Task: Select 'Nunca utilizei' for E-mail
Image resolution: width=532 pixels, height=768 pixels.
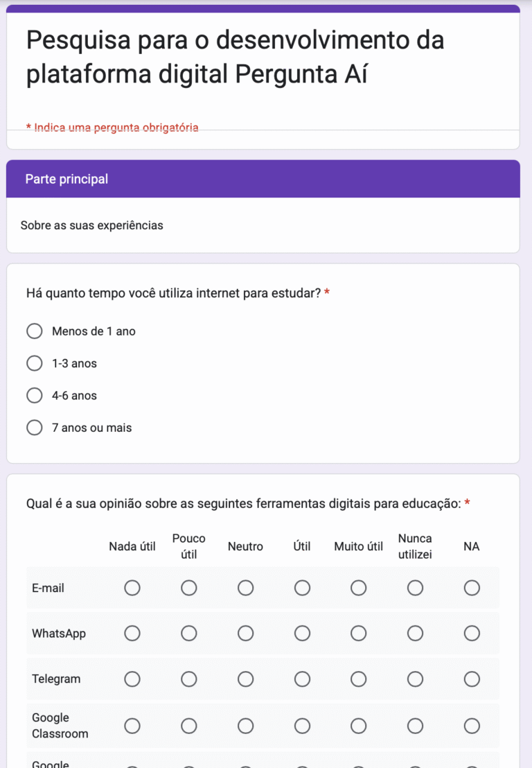Action: pyautogui.click(x=415, y=588)
